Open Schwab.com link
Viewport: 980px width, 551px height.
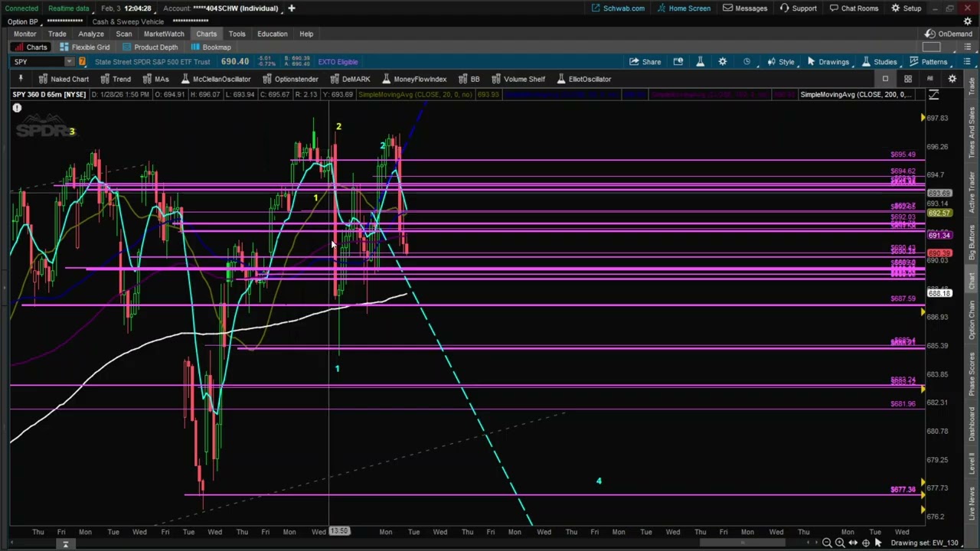click(x=618, y=8)
